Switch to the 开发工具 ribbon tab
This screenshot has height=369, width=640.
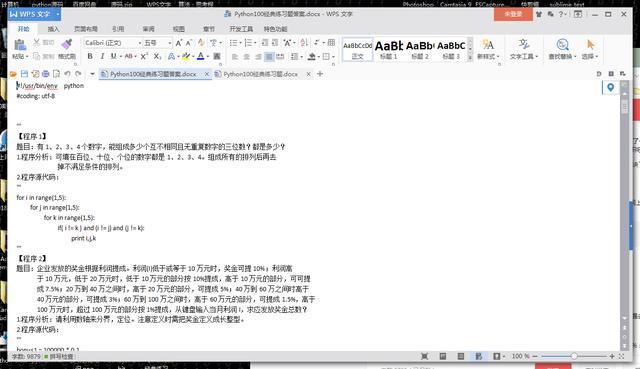pyautogui.click(x=241, y=29)
